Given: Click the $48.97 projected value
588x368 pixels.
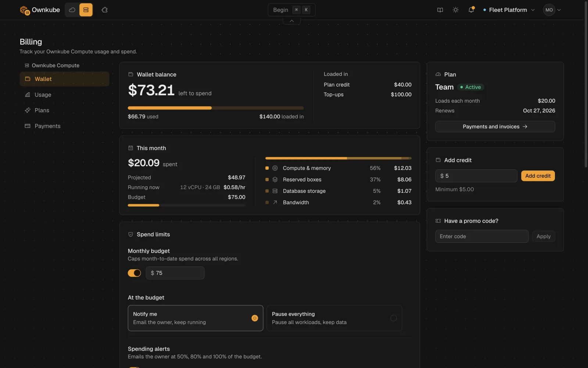Looking at the screenshot, I should (236, 177).
